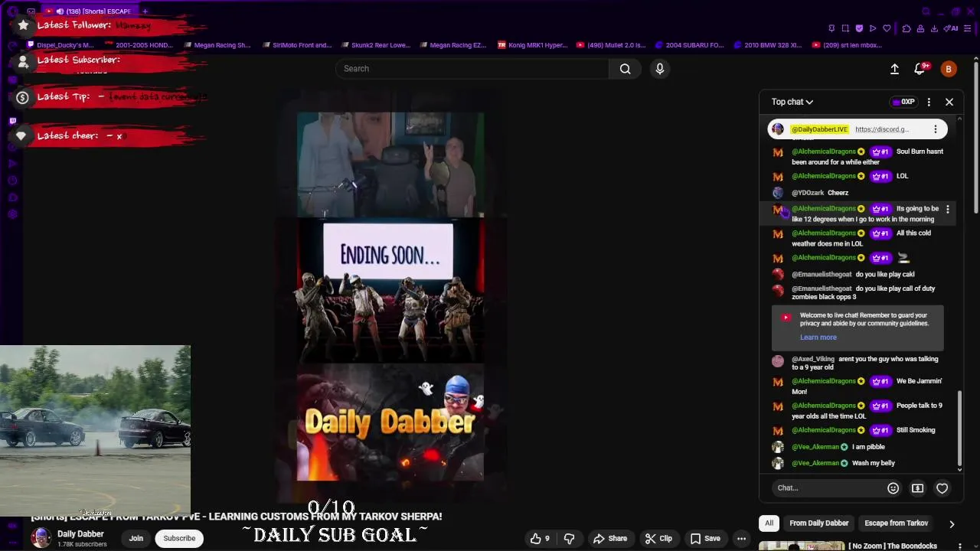Viewport: 980px width, 551px height.
Task: Click @Axed_Viking username in chat
Action: click(x=813, y=359)
